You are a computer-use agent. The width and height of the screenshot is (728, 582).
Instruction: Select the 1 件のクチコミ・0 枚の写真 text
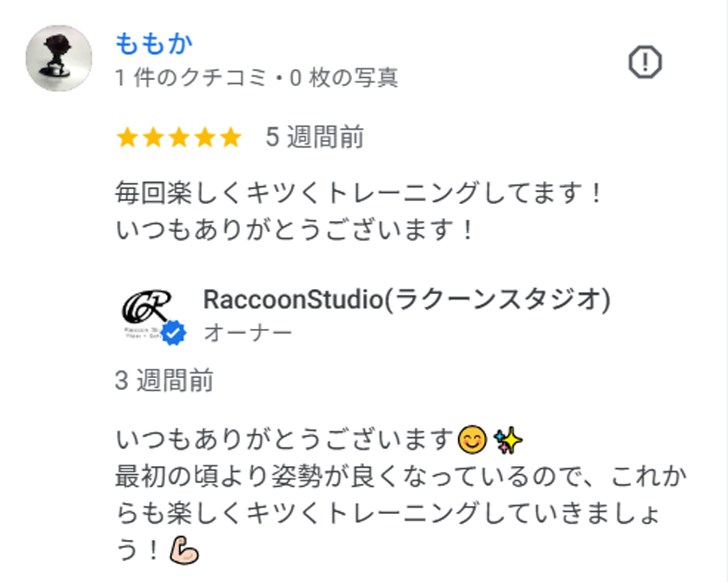pyautogui.click(x=257, y=77)
